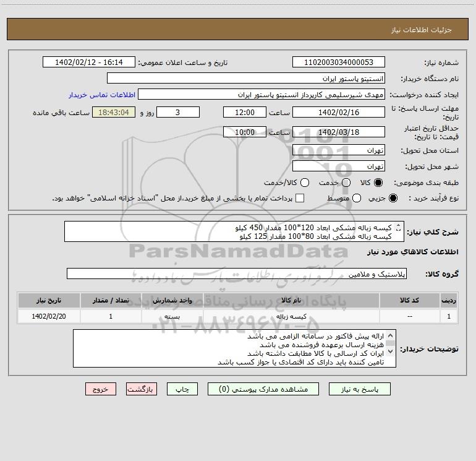Viewport: 476px width, 461px height.
Task: Click the نام دستگاه خریدار field
Action: click(x=246, y=78)
